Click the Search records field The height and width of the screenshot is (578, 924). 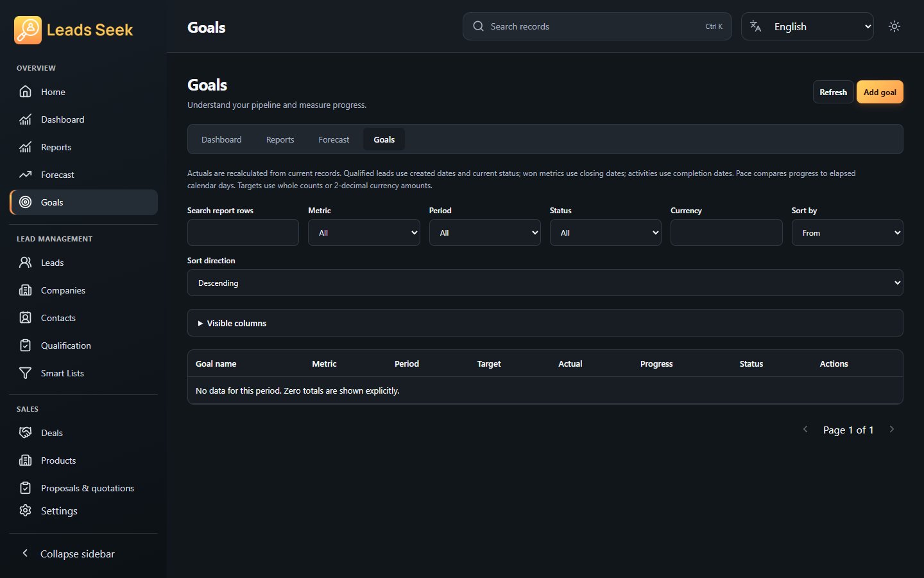pyautogui.click(x=597, y=26)
